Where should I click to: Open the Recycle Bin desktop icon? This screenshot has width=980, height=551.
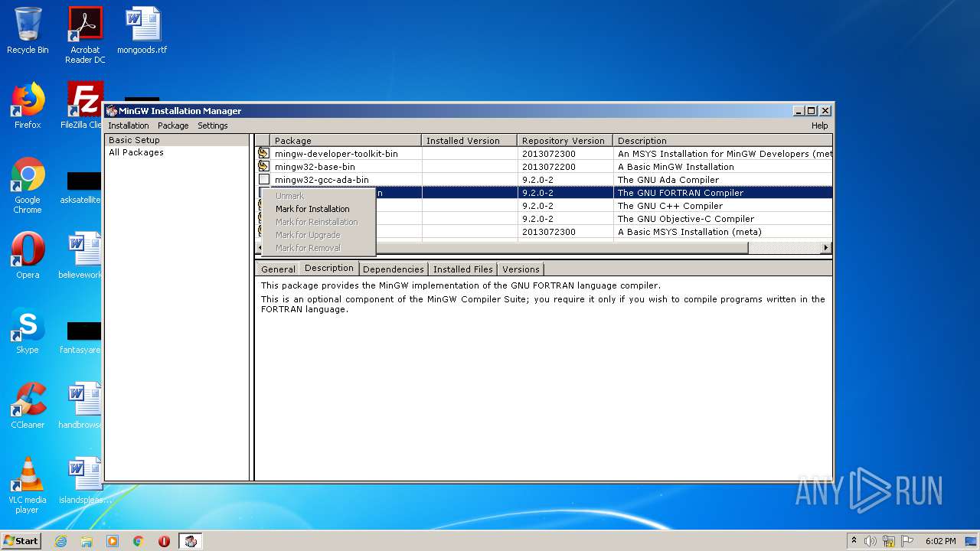[x=28, y=31]
